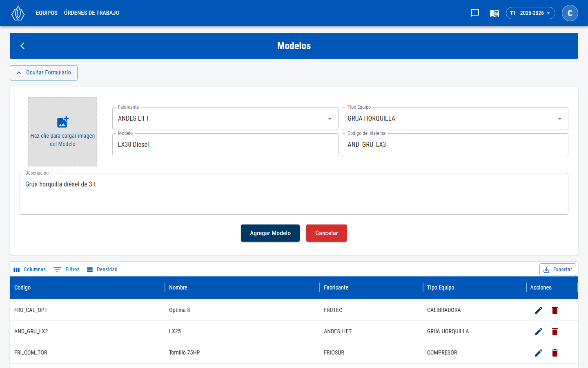Select the AND_GRU_LX2 code cell
Viewport: 588px width, 368px height.
87,332
